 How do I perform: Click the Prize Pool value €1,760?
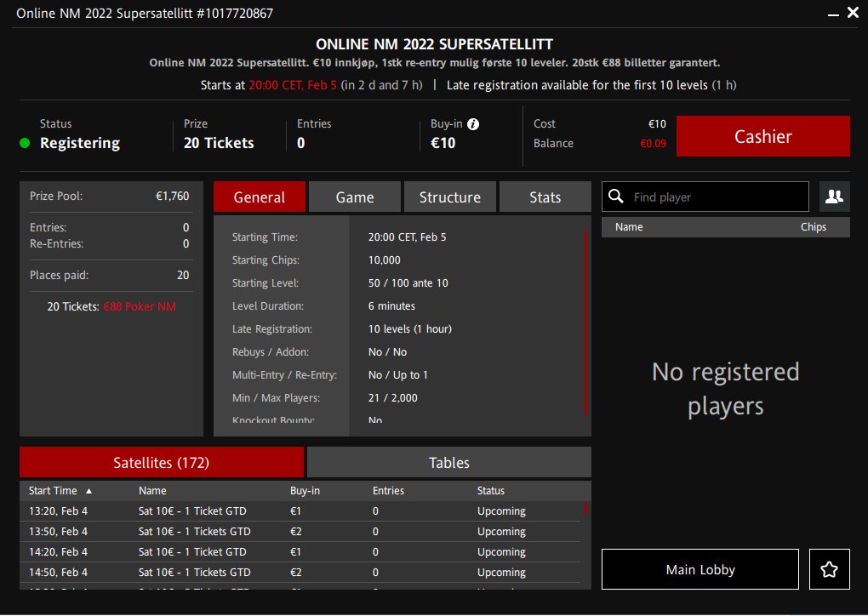172,196
